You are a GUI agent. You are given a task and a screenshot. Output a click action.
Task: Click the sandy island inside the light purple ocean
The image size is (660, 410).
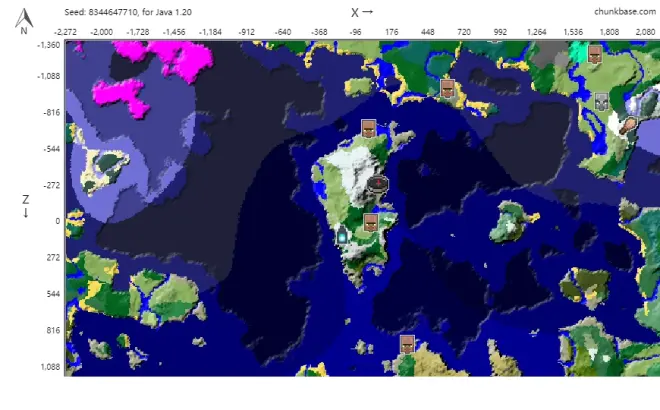pos(108,163)
